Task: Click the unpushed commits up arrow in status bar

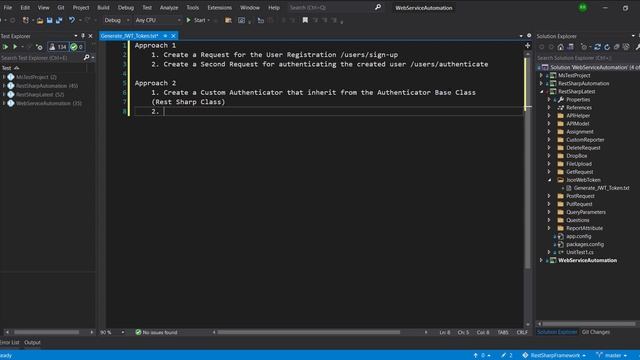Action: coord(476,355)
